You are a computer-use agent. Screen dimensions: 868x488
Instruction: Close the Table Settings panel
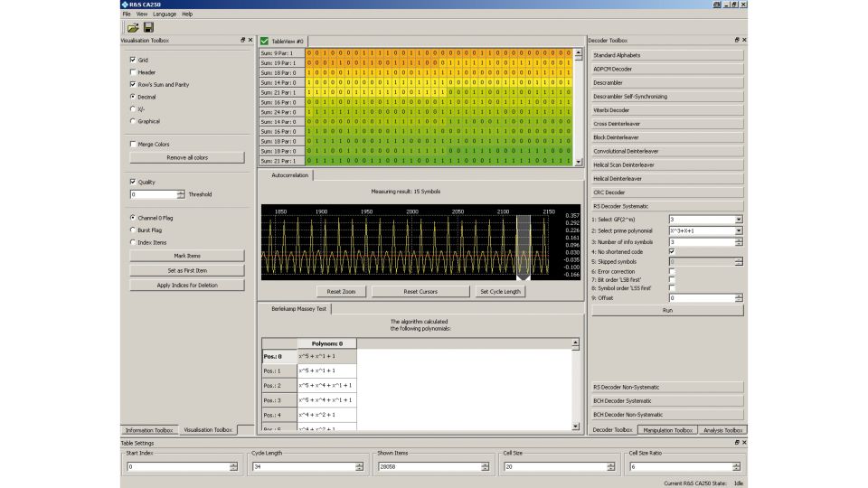(744, 442)
